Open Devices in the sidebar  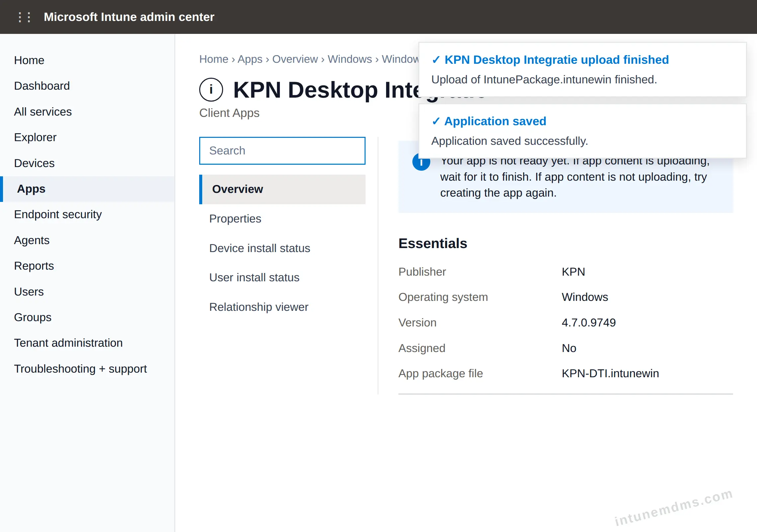(x=88, y=163)
